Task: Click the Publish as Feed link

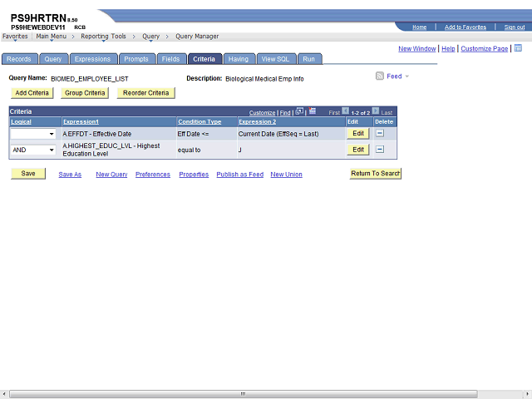Action: pos(240,175)
